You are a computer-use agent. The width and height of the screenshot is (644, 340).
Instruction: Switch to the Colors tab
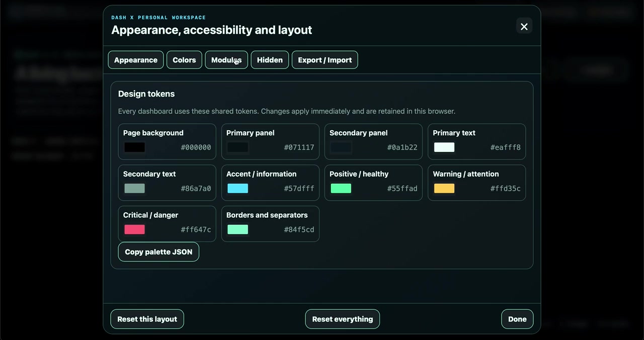(184, 60)
